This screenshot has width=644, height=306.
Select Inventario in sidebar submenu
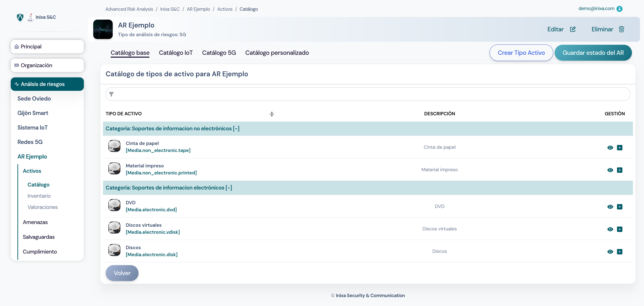point(39,196)
